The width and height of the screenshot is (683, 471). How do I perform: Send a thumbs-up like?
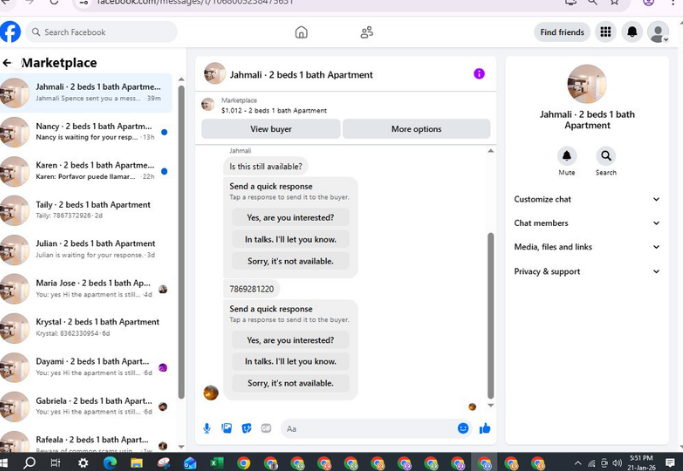(485, 429)
